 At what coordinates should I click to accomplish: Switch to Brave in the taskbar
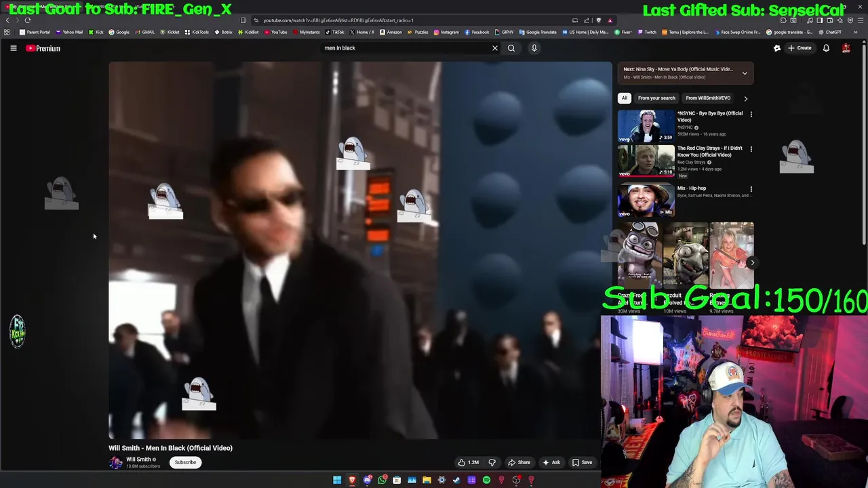pyautogui.click(x=352, y=480)
